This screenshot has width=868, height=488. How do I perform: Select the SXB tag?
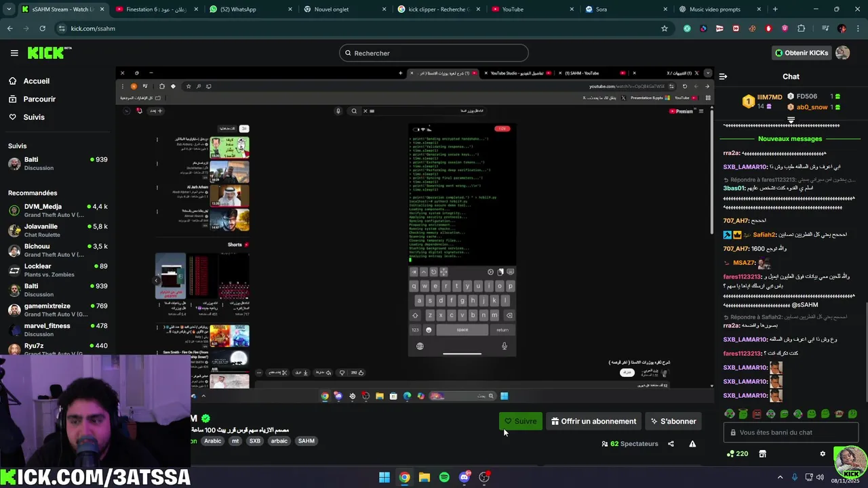[x=255, y=441]
